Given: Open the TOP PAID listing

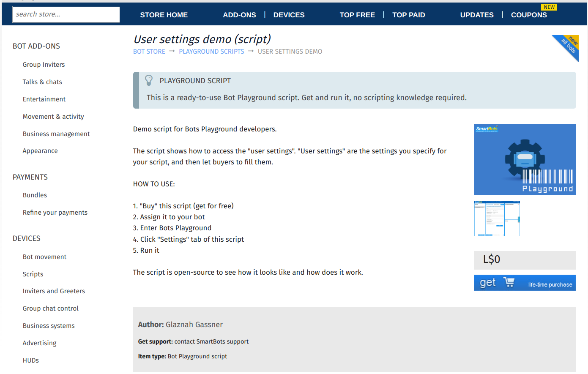Looking at the screenshot, I should 409,15.
